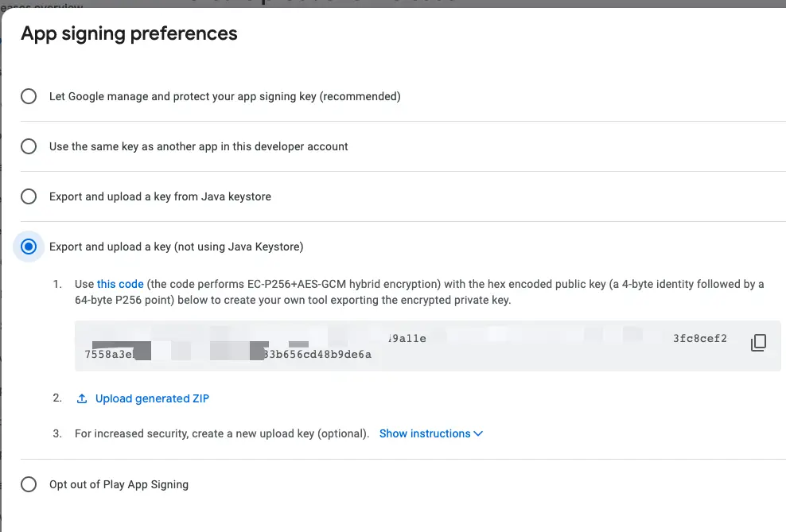Click the 'For increased security' step text
The image size is (786, 532).
pos(222,434)
